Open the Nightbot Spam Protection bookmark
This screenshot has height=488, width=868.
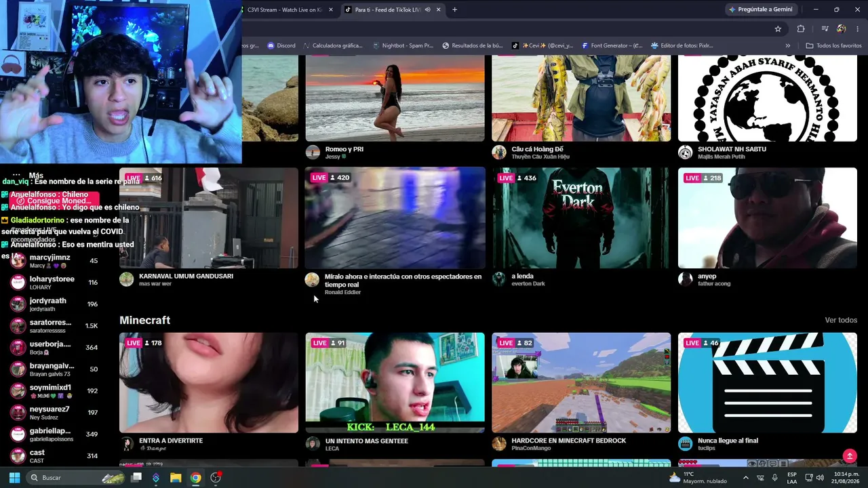click(403, 45)
